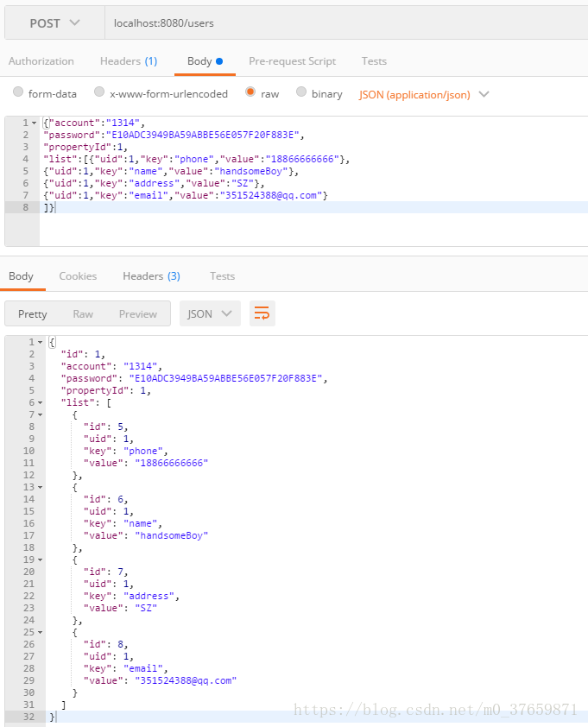This screenshot has height=727, width=588.
Task: Open the response Cookies tab
Action: [78, 276]
